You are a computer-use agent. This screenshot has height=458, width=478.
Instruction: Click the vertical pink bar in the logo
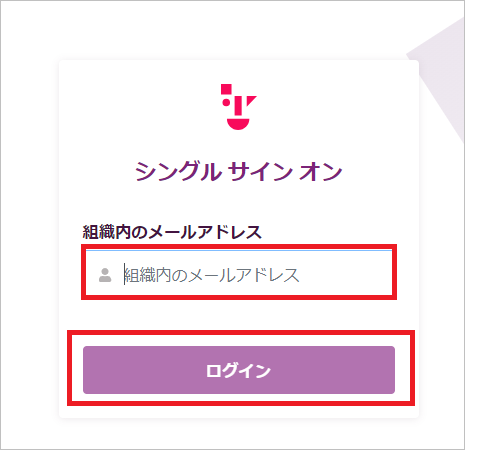tap(238, 106)
